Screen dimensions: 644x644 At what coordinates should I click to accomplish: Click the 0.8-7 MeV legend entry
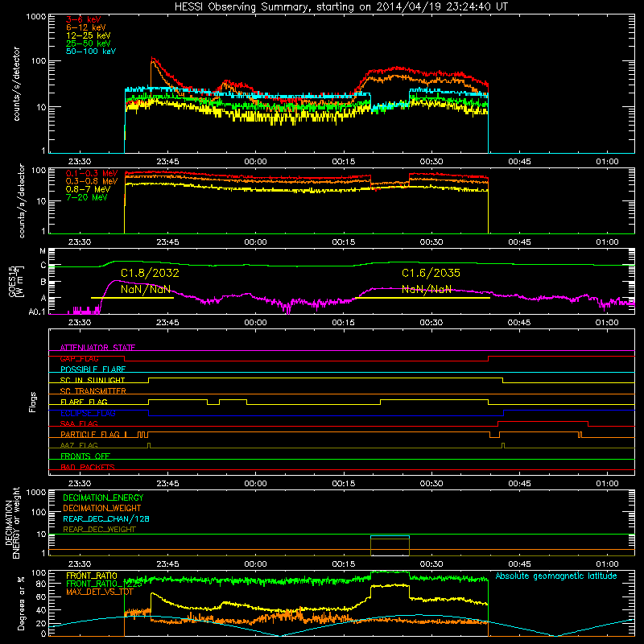pos(89,189)
